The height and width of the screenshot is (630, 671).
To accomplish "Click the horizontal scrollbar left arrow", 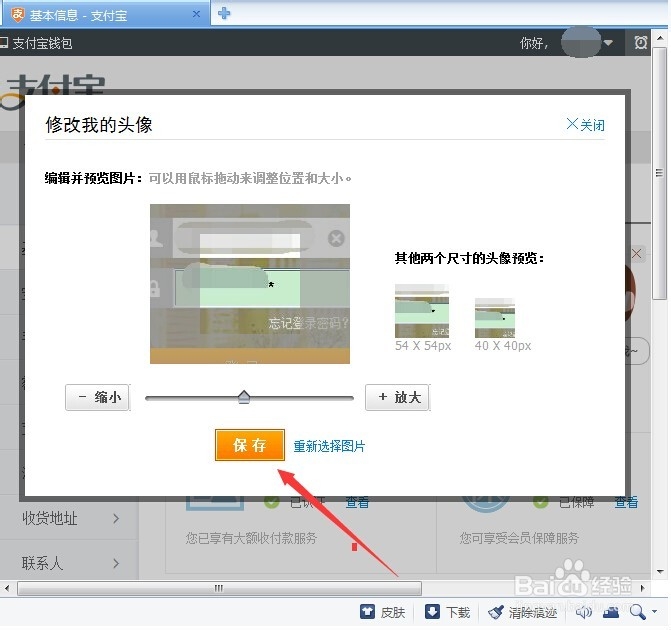I will (x=7, y=588).
